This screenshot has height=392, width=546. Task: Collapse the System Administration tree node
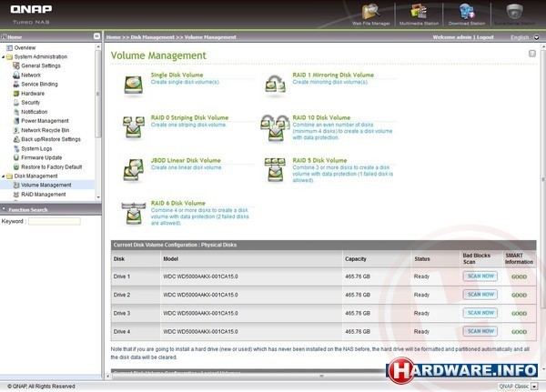[x=4, y=56]
